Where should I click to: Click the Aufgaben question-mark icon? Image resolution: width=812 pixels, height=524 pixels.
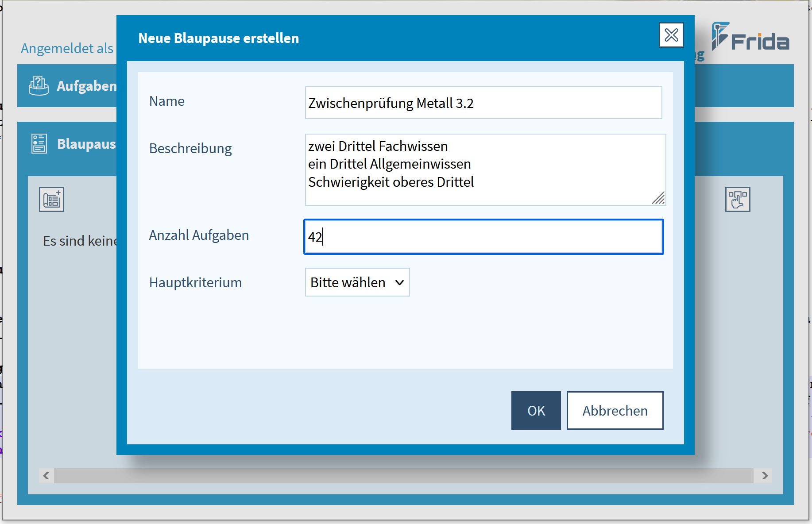tap(39, 85)
